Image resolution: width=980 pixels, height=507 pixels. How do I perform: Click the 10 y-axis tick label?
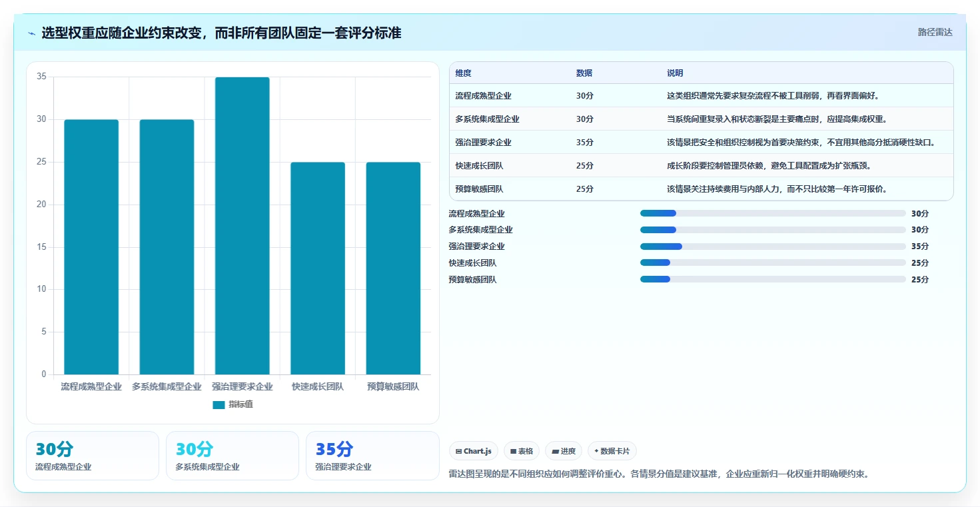[x=41, y=289]
